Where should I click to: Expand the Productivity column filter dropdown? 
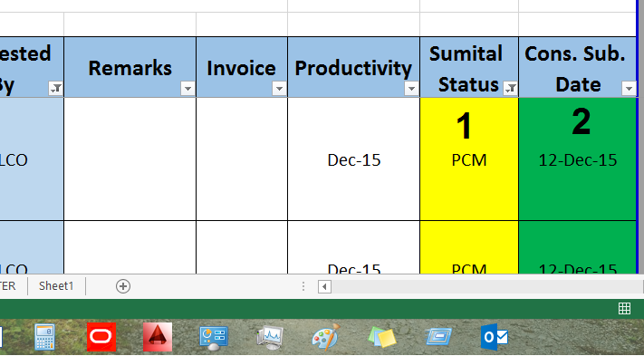coord(411,88)
